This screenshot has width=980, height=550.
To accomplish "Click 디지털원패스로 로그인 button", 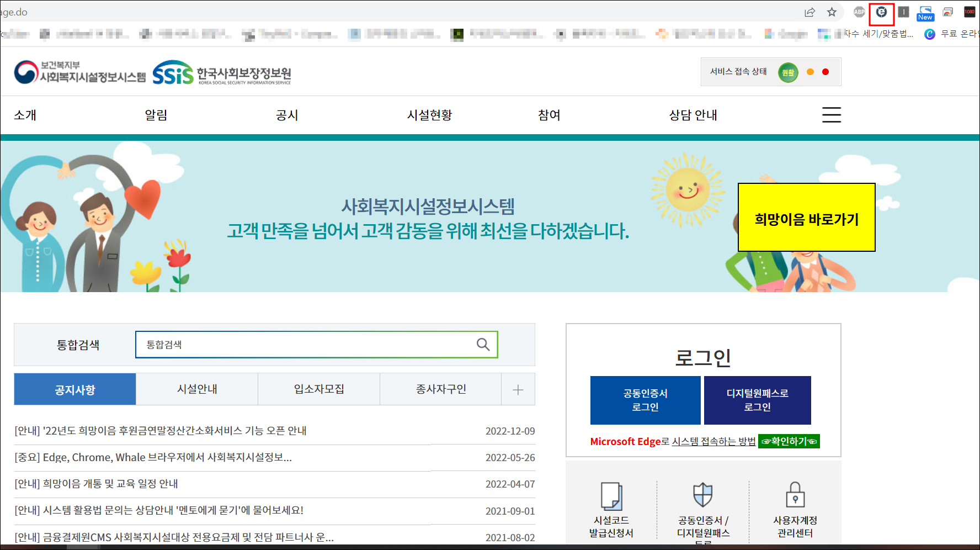I will (758, 400).
